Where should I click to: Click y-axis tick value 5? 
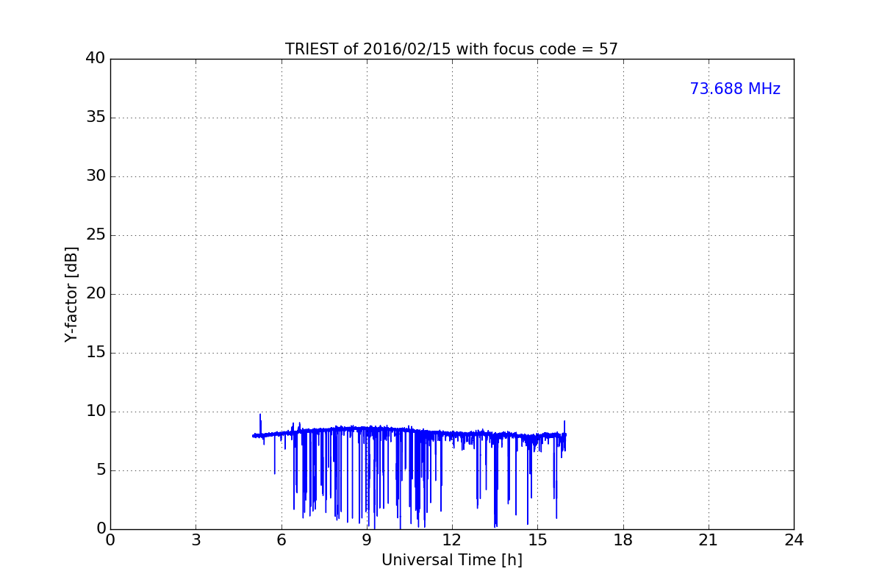coord(101,470)
